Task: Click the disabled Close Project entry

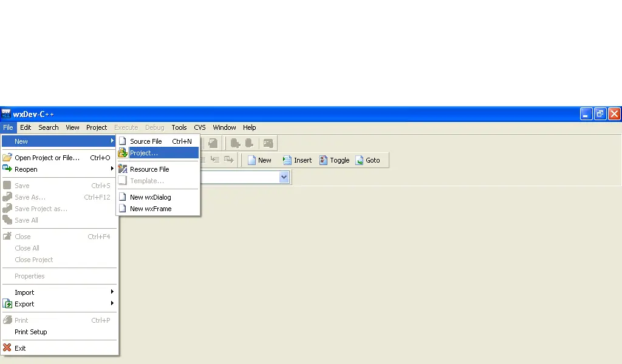Action: [60, 260]
